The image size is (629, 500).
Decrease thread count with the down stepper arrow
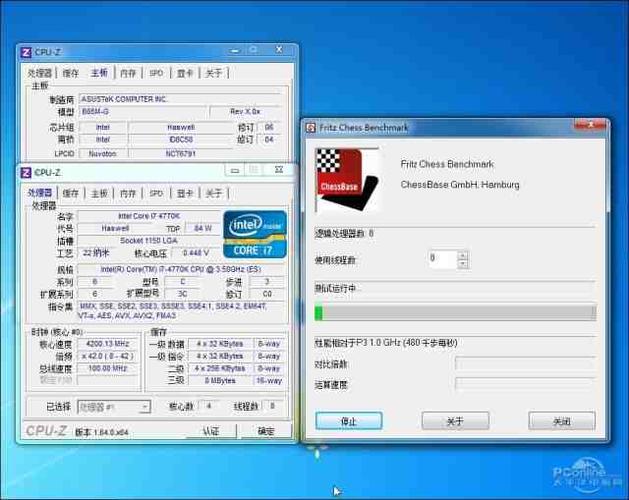pos(463,264)
